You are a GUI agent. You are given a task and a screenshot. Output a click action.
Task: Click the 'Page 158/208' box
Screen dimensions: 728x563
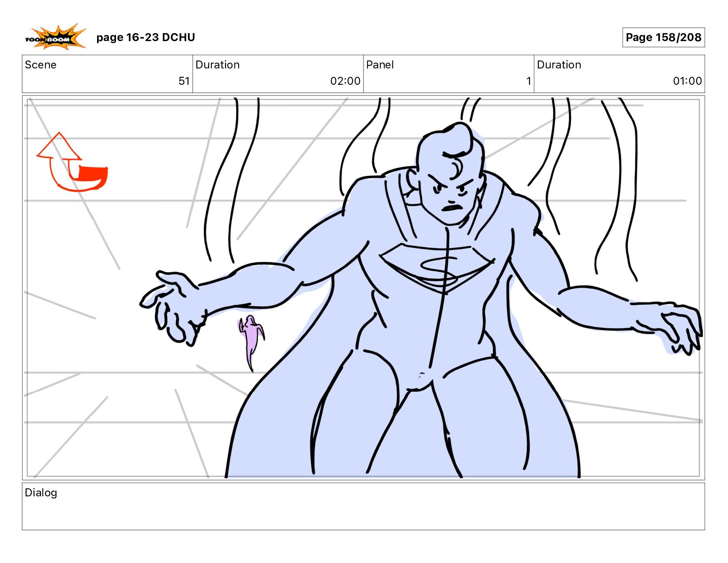click(x=663, y=37)
